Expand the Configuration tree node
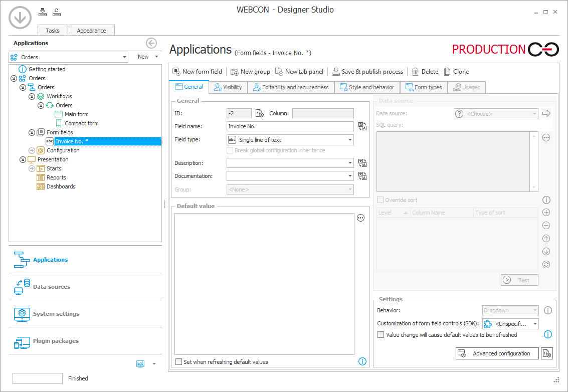The image size is (568, 392). click(x=32, y=150)
